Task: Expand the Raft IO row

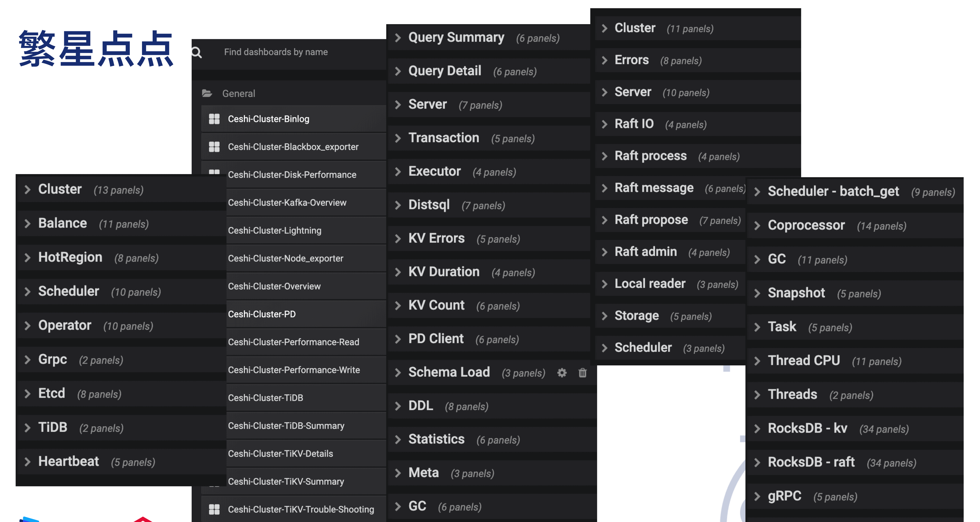Action: pyautogui.click(x=698, y=124)
